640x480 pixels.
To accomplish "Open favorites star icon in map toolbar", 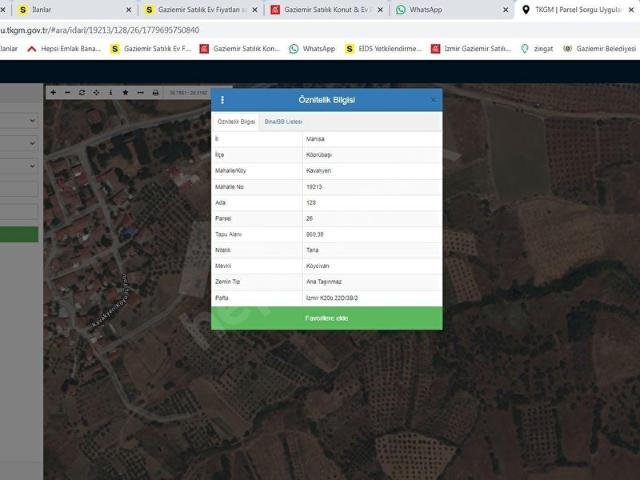I will coord(125,93).
